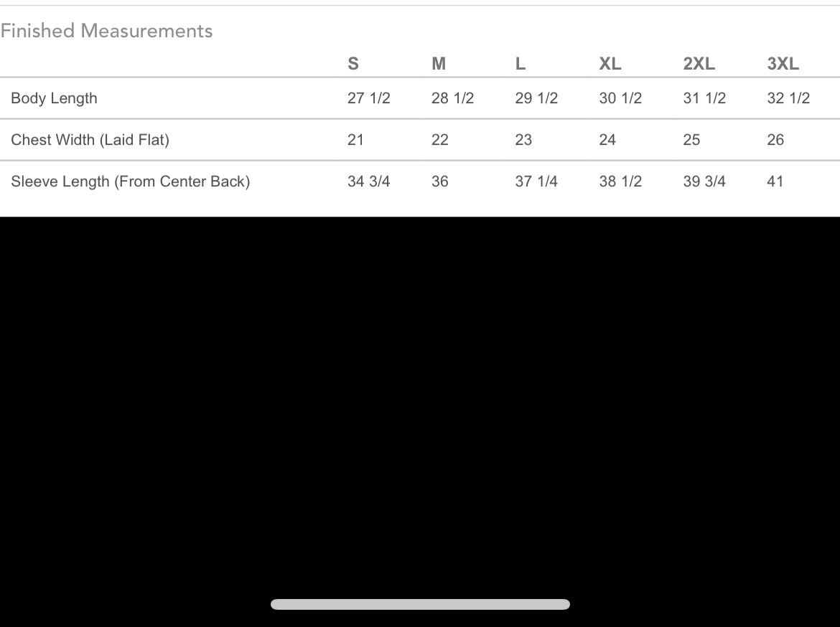Click chest width value 21
The width and height of the screenshot is (840, 627).
[x=355, y=140]
